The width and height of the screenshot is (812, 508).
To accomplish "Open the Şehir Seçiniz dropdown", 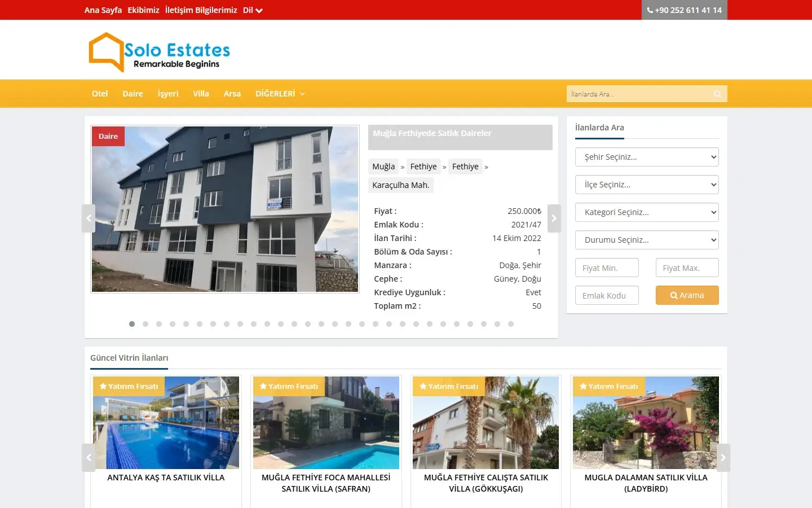I will pyautogui.click(x=647, y=157).
